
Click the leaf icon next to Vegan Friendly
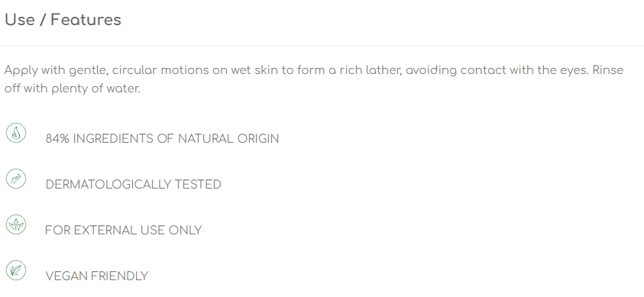tap(16, 271)
